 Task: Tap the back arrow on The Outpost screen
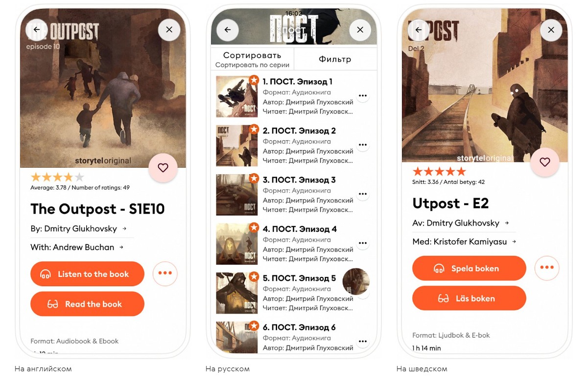37,30
